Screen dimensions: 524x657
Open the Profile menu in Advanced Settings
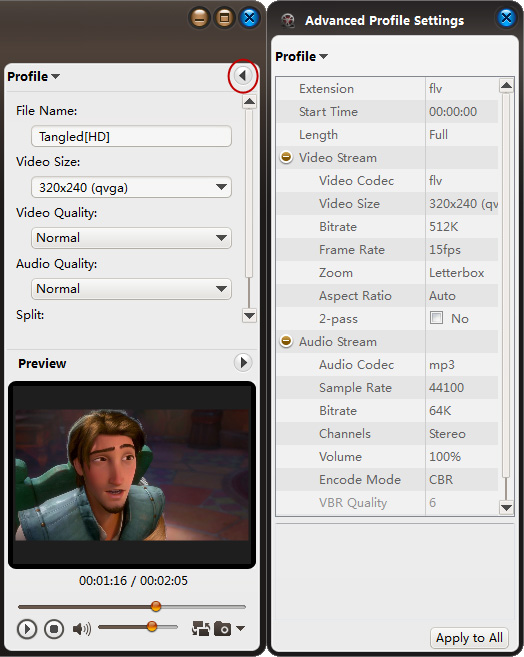pyautogui.click(x=301, y=56)
